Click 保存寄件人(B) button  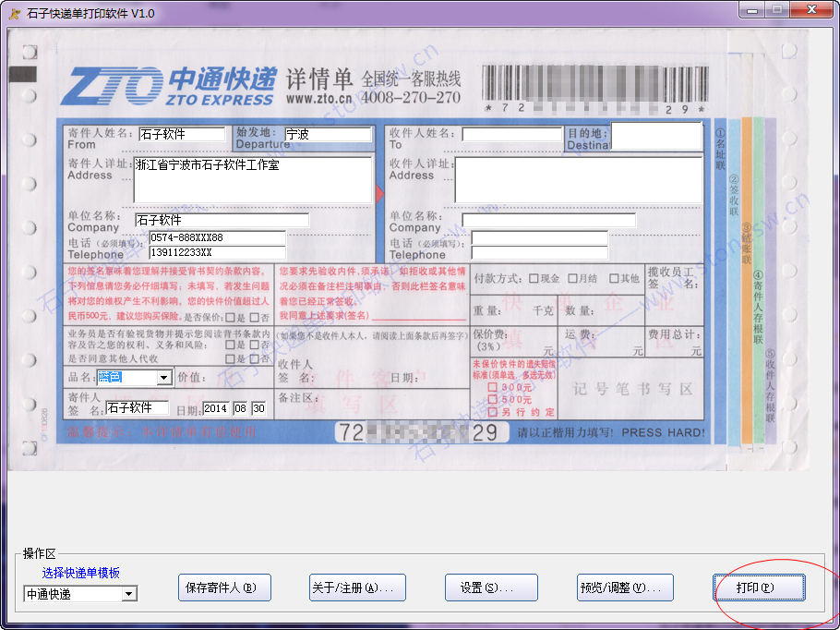point(224,588)
